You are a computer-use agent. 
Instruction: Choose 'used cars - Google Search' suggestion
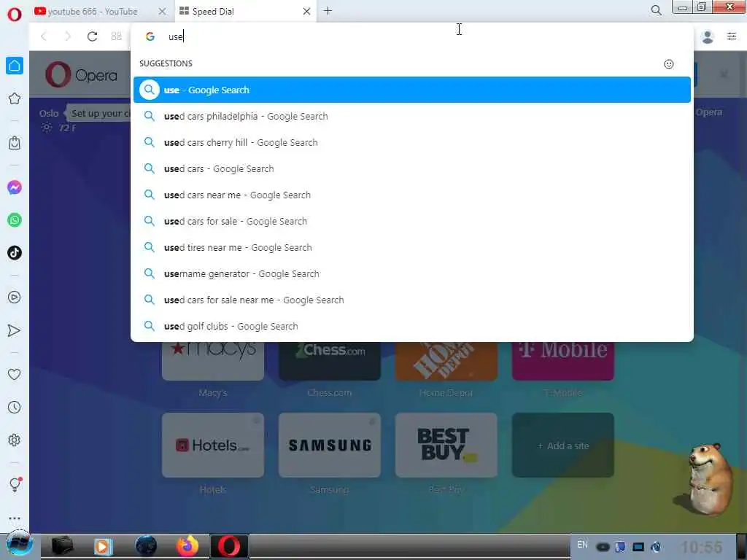(x=412, y=168)
